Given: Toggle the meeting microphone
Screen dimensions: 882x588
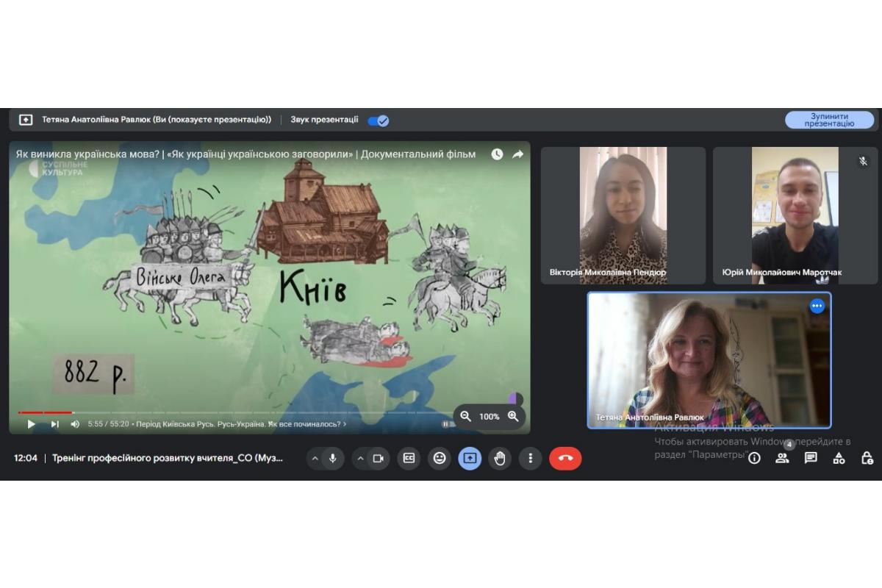Looking at the screenshot, I should pyautogui.click(x=332, y=459).
